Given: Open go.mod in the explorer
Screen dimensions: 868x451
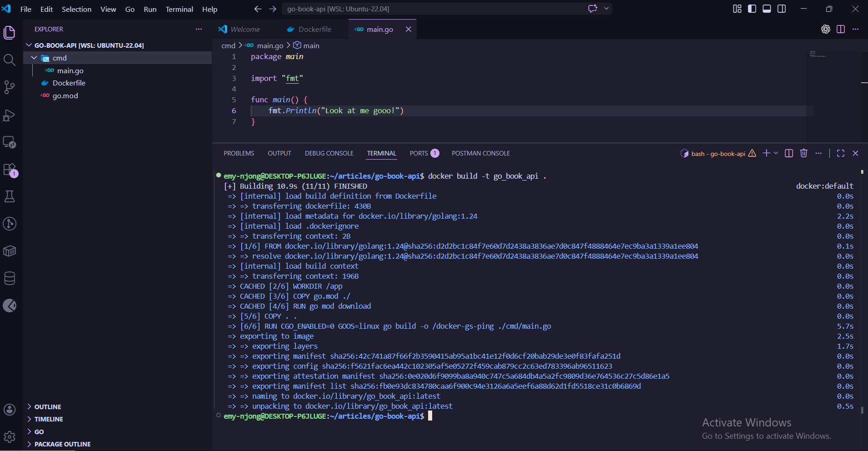Looking at the screenshot, I should pyautogui.click(x=65, y=95).
